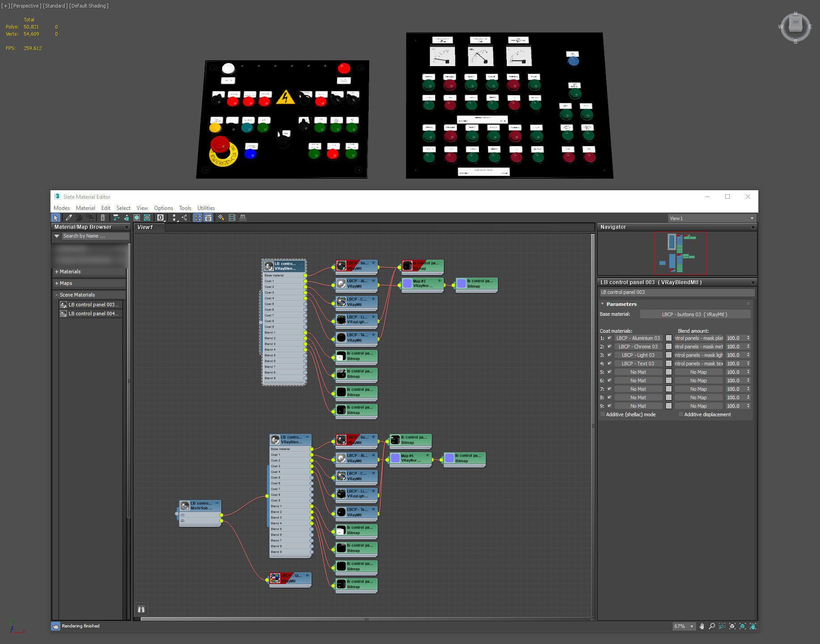Open Material ID Channel flyout icon

click(x=160, y=217)
